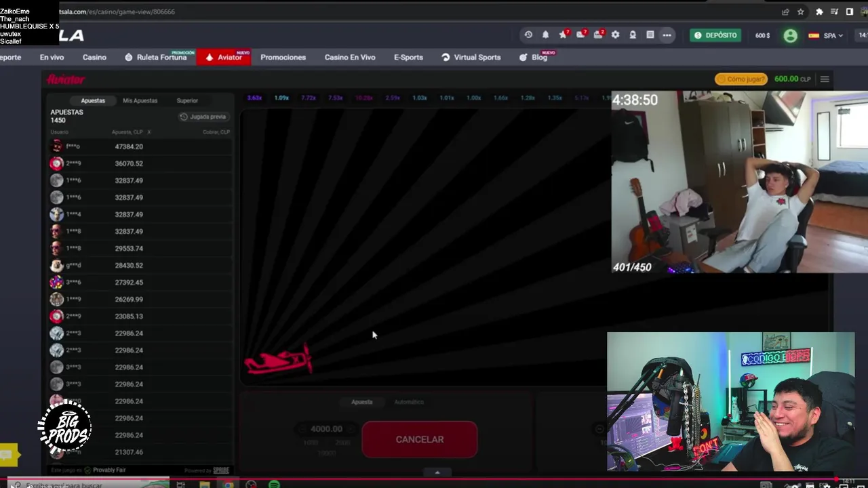The image size is (868, 488).
Task: Open the Casino menu item
Action: [94, 57]
